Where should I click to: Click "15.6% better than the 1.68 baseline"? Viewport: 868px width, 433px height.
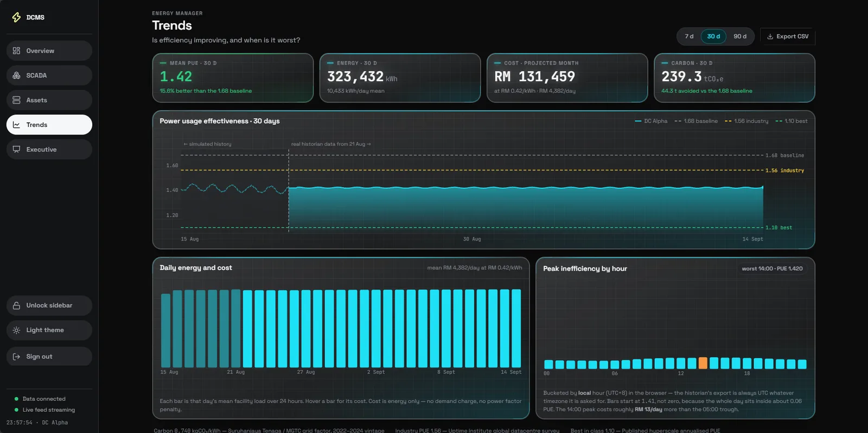[x=206, y=91]
